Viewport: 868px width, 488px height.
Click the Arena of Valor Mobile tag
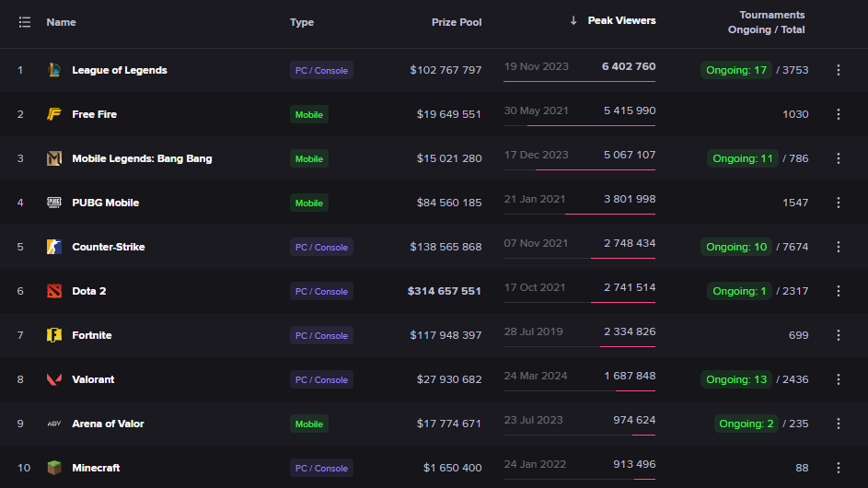click(x=309, y=424)
